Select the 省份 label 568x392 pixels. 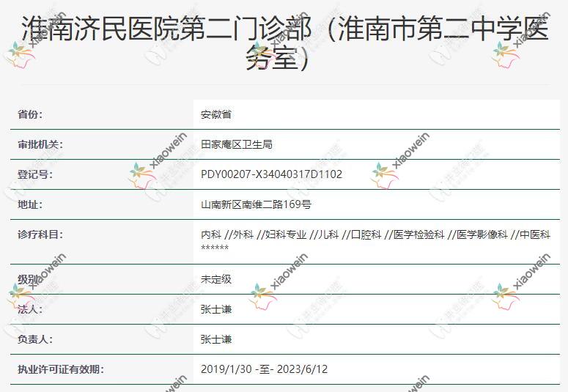click(x=30, y=114)
